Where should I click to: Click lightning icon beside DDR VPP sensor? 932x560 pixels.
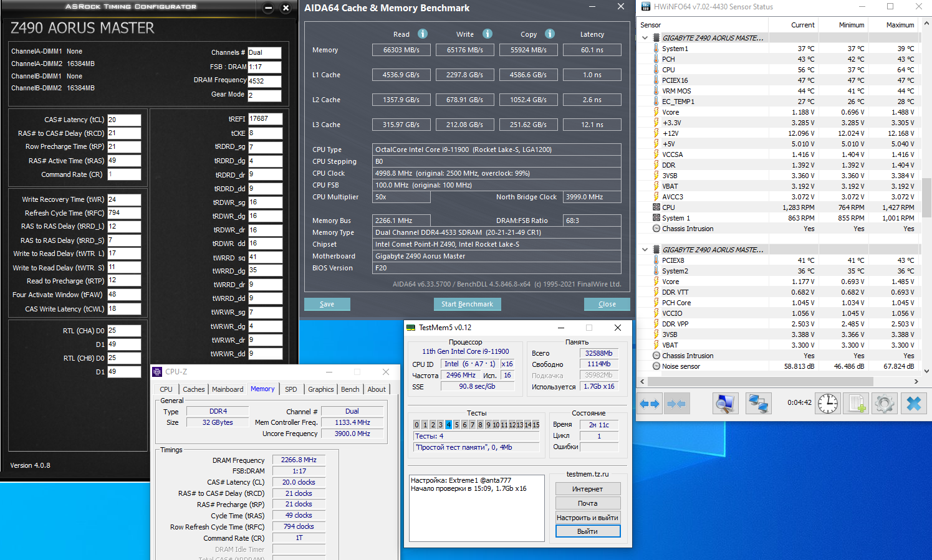click(656, 324)
